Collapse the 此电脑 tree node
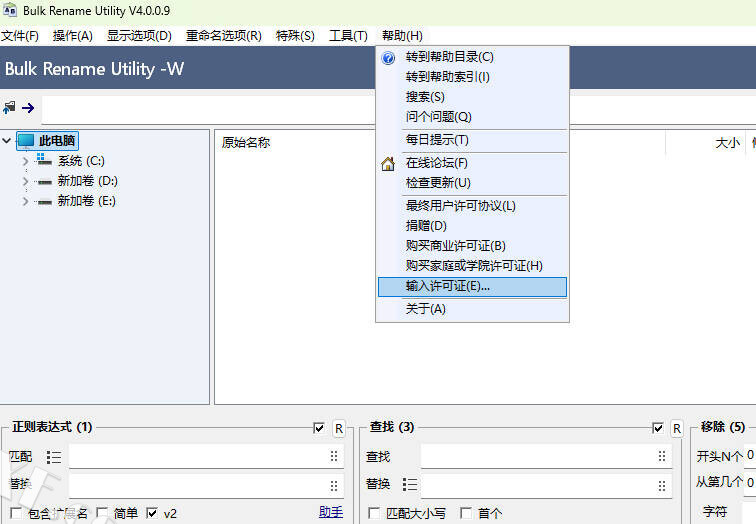Screen dimensions: 756x524 tap(7, 141)
